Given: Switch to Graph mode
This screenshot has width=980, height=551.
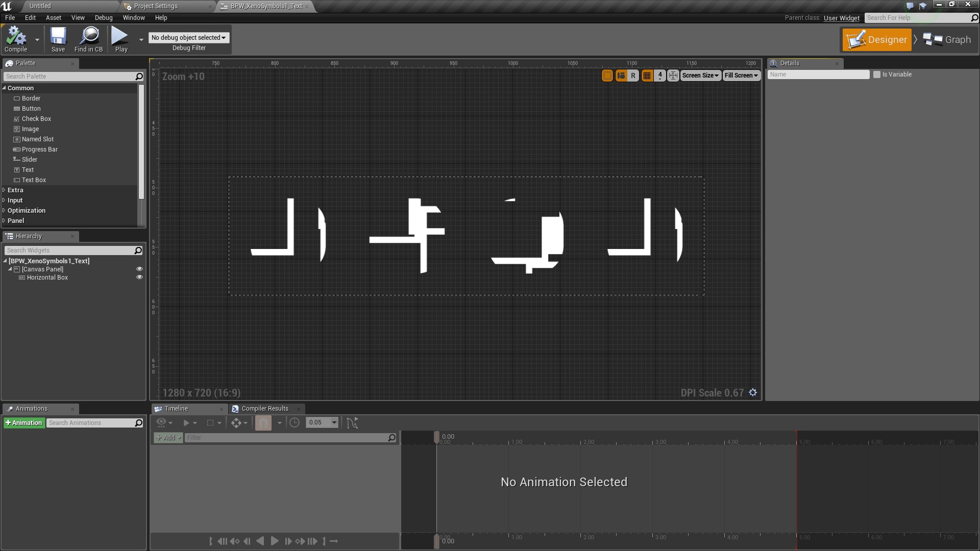Looking at the screenshot, I should point(949,39).
